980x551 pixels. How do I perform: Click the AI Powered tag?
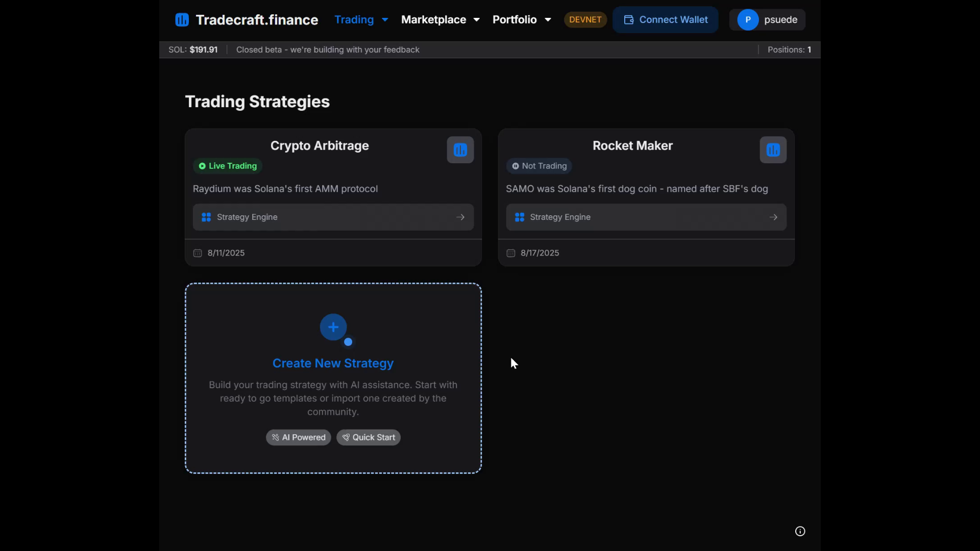(298, 437)
